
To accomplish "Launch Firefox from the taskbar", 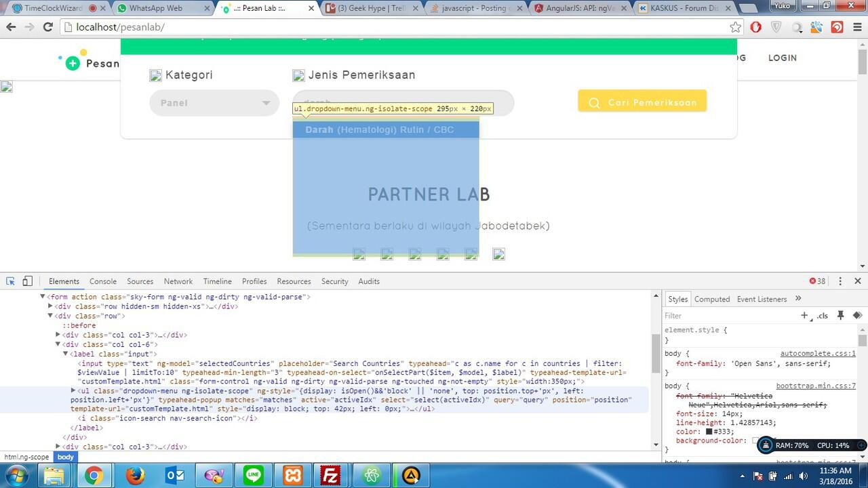I will (135, 476).
